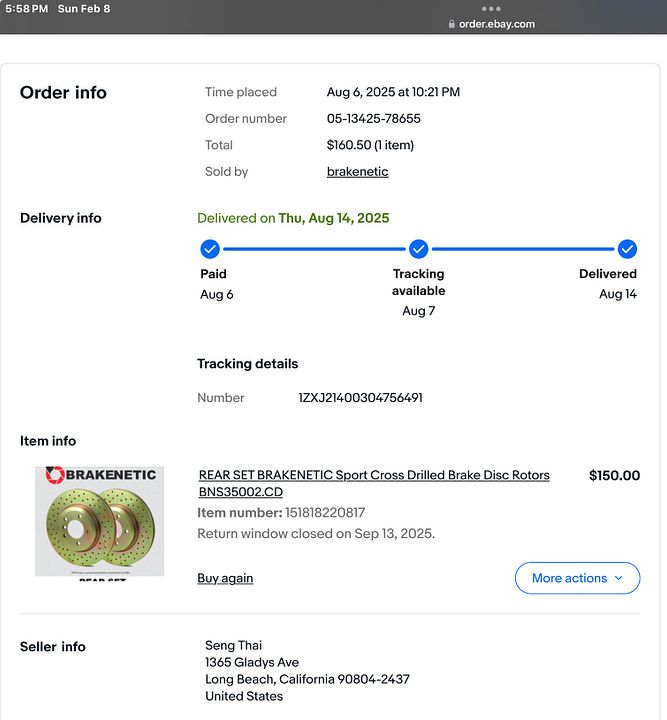Tap the lock icon beside order.ebay.com
The height and width of the screenshot is (720, 667).
452,24
